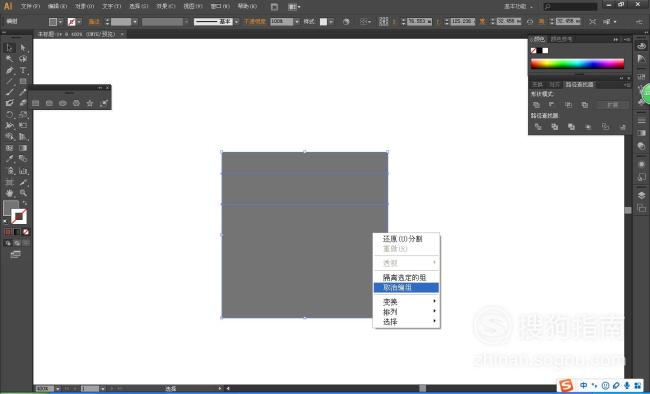Expand 变换 submenu in context menu

coord(406,302)
